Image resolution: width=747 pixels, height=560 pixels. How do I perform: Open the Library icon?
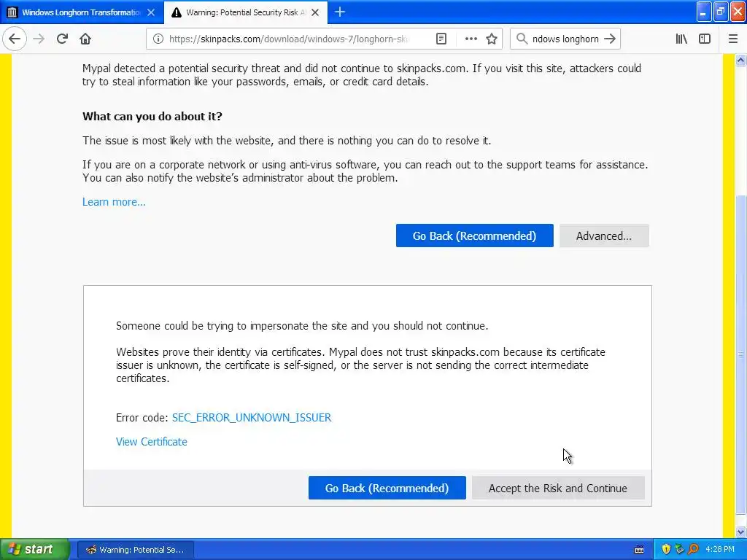[681, 39]
